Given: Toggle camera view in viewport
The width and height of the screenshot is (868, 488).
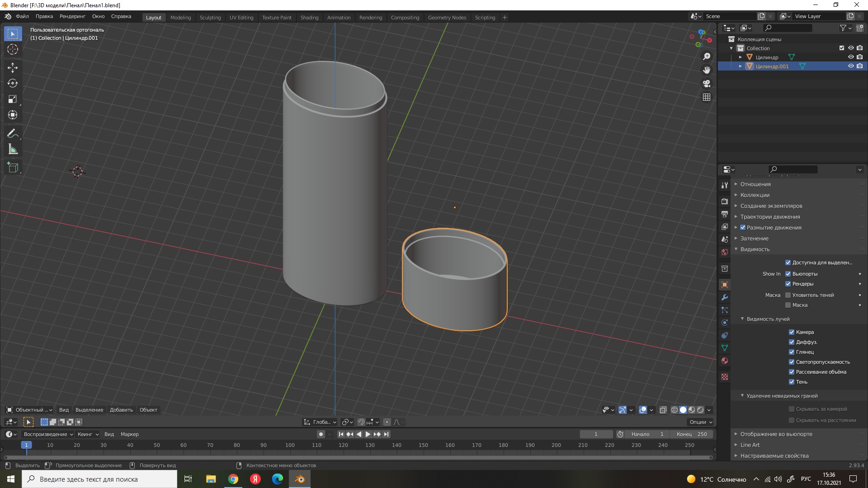Looking at the screenshot, I should pos(707,84).
